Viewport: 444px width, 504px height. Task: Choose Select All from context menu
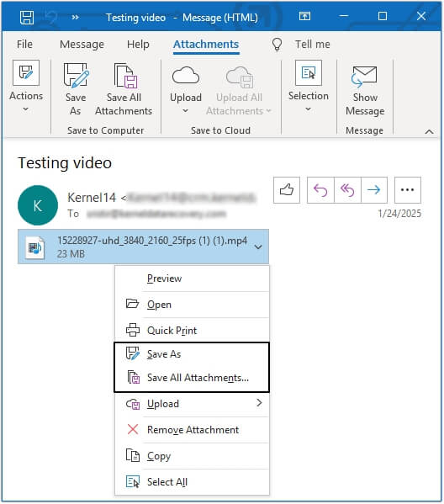click(192, 482)
